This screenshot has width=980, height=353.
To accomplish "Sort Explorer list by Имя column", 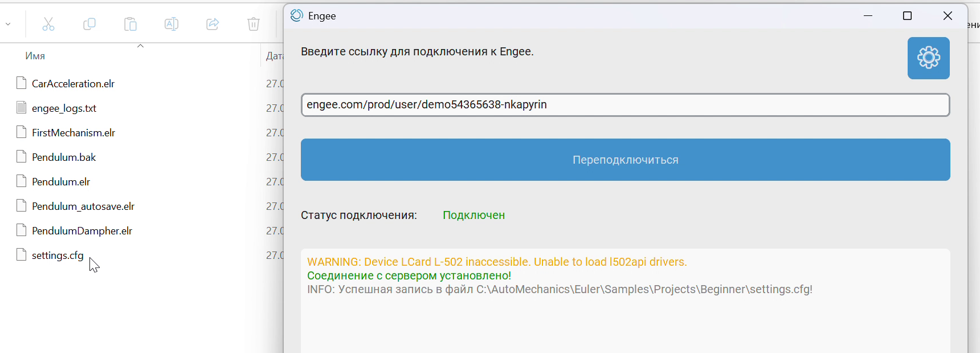I will [x=35, y=56].
